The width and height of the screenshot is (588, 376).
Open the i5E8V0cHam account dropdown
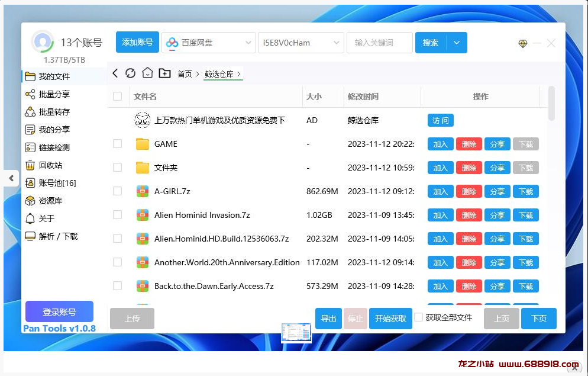[301, 43]
